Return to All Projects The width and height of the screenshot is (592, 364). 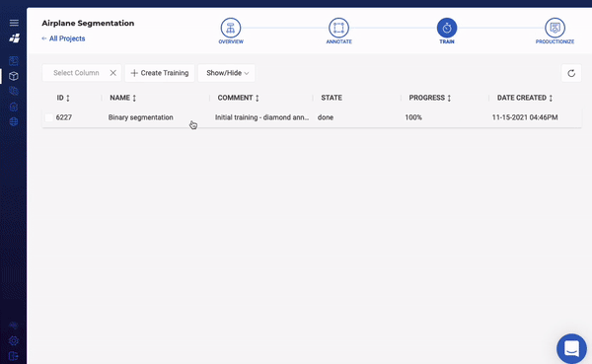(x=63, y=38)
